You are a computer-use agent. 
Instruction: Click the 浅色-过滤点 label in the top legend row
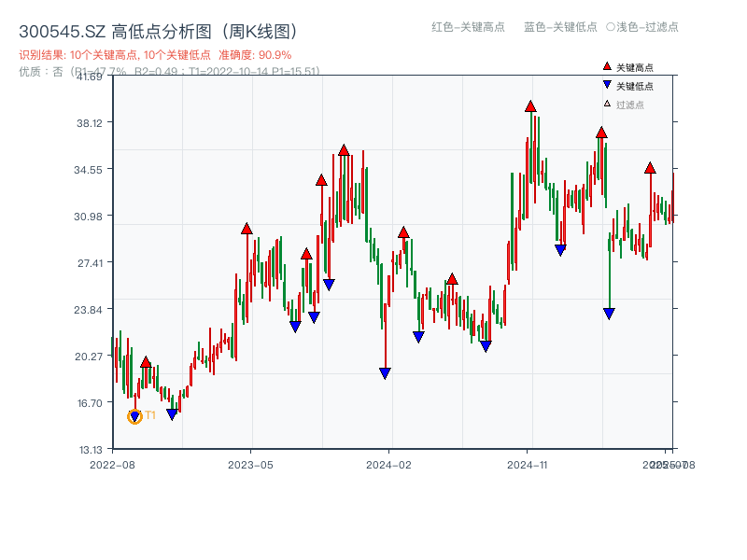pos(642,27)
